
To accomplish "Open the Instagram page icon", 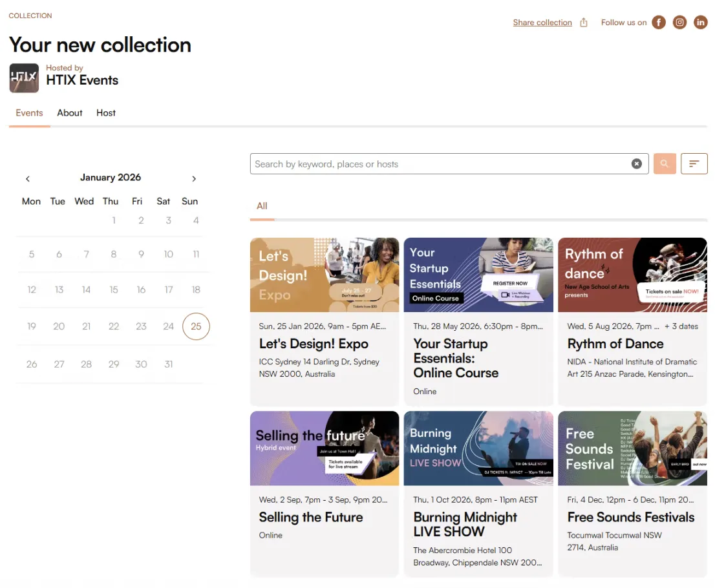I will (x=679, y=23).
